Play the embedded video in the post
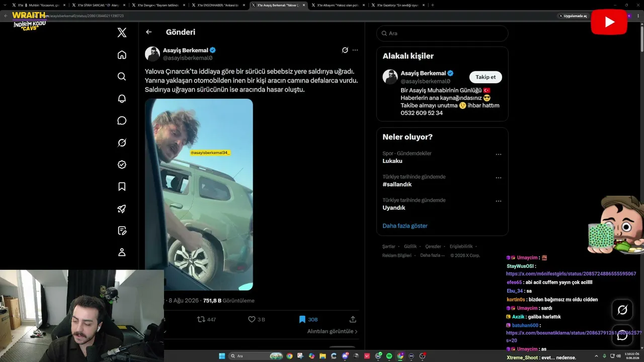644x362 pixels. pos(199,195)
